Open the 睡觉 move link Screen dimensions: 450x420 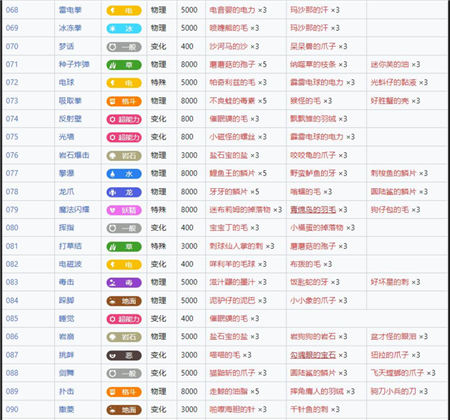point(66,319)
